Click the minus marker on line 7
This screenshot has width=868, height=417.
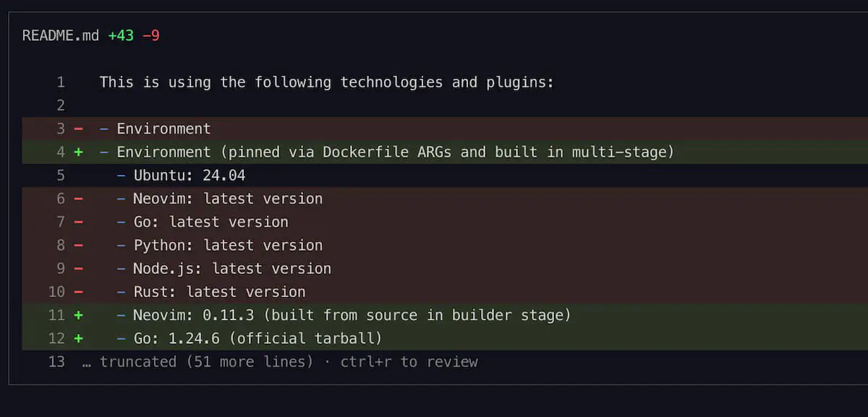point(78,222)
